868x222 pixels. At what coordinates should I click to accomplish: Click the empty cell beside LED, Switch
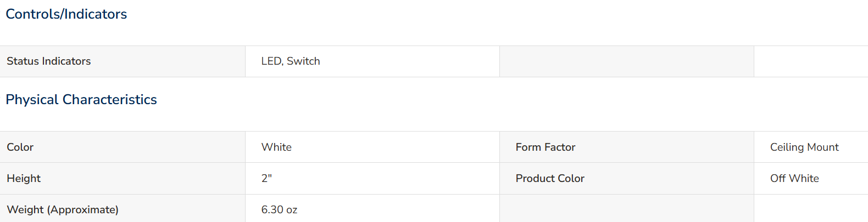[x=627, y=61]
